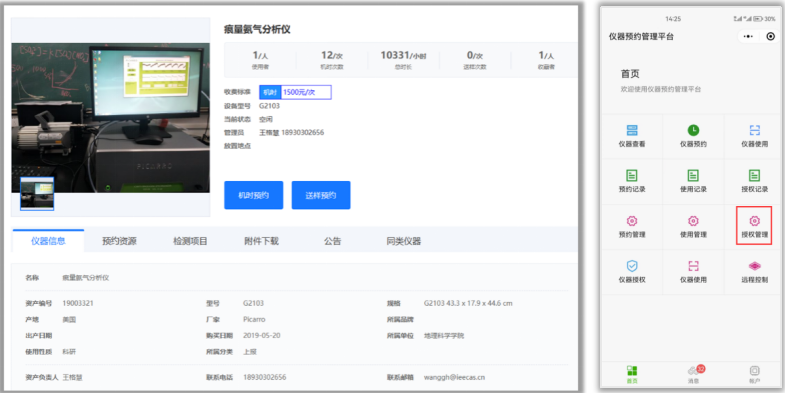Click email wanggh@ieecas.cn

(455, 377)
